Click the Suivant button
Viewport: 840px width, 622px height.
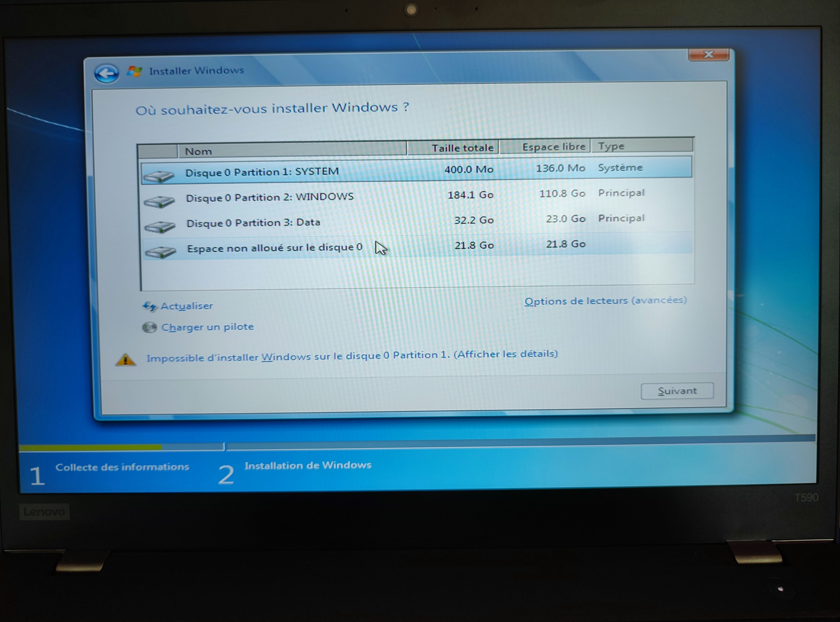point(677,391)
